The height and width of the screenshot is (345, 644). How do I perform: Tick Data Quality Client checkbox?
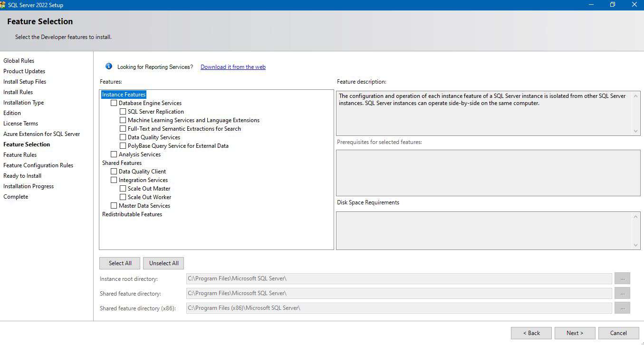114,172
